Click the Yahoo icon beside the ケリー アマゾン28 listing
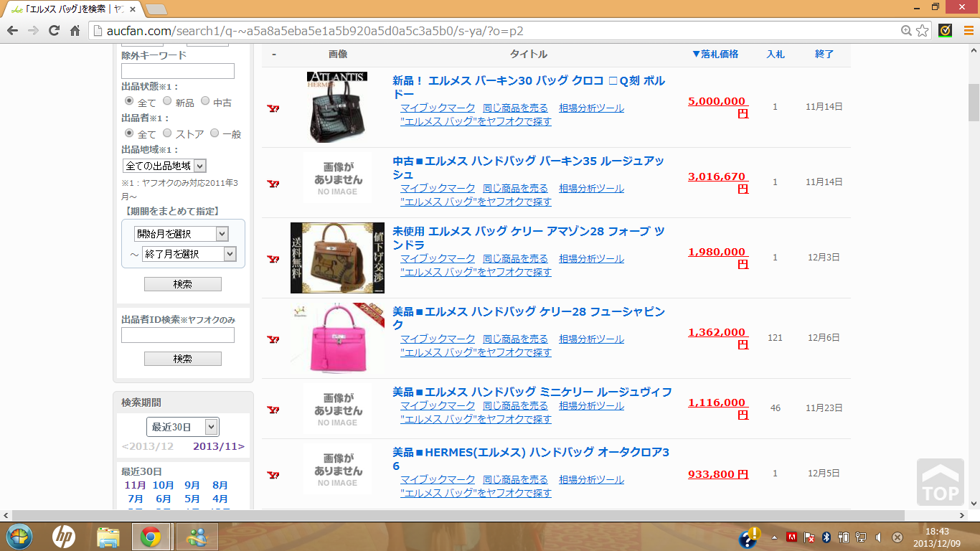980x551 pixels. [x=273, y=259]
